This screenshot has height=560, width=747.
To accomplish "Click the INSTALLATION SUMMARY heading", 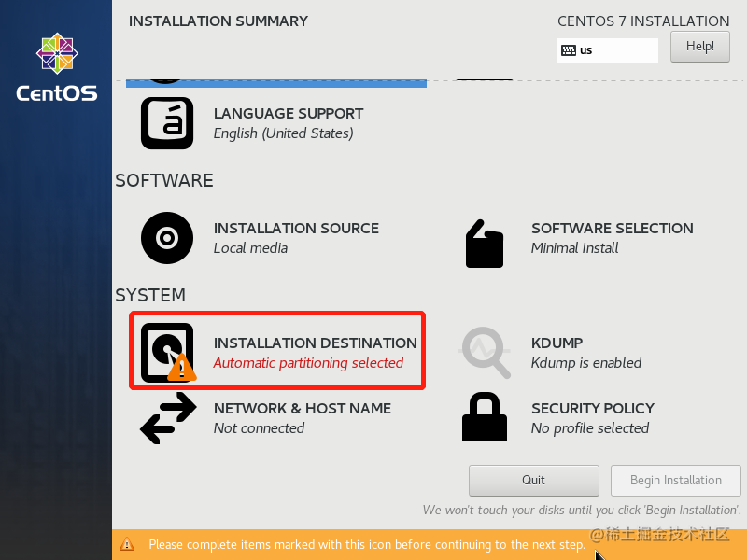I will point(218,21).
